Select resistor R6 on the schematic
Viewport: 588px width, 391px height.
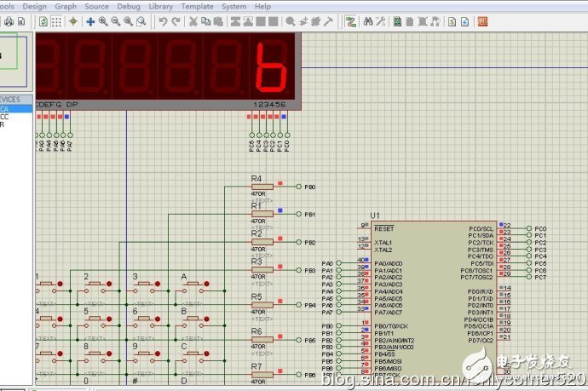(x=262, y=340)
